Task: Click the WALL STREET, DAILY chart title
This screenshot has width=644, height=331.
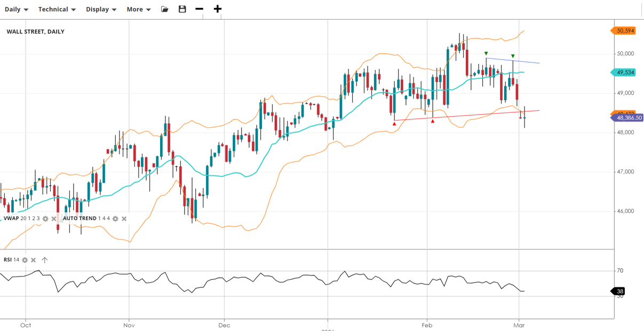Action: pyautogui.click(x=35, y=31)
